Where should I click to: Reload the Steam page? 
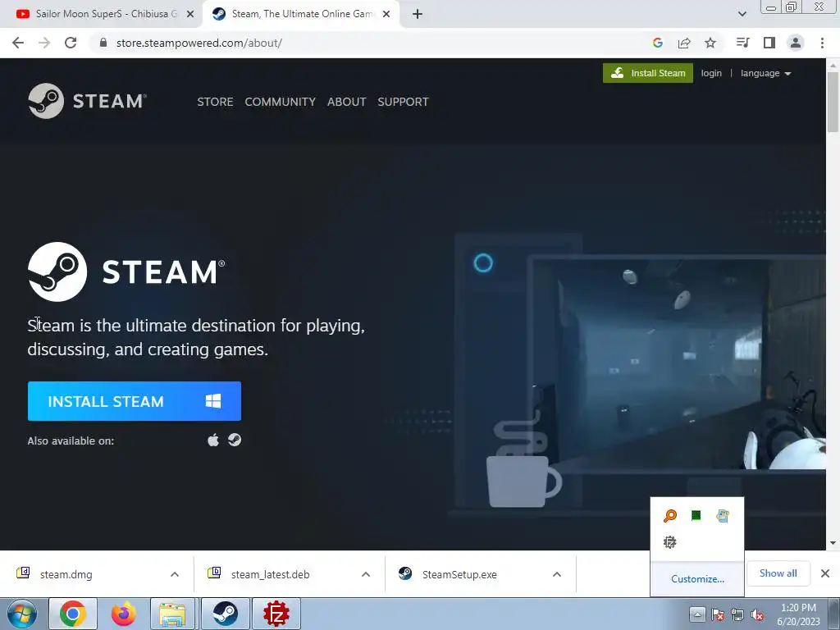tap(71, 43)
